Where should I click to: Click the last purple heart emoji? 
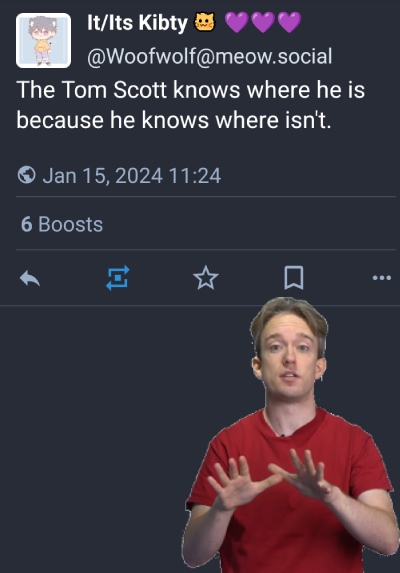[x=289, y=22]
